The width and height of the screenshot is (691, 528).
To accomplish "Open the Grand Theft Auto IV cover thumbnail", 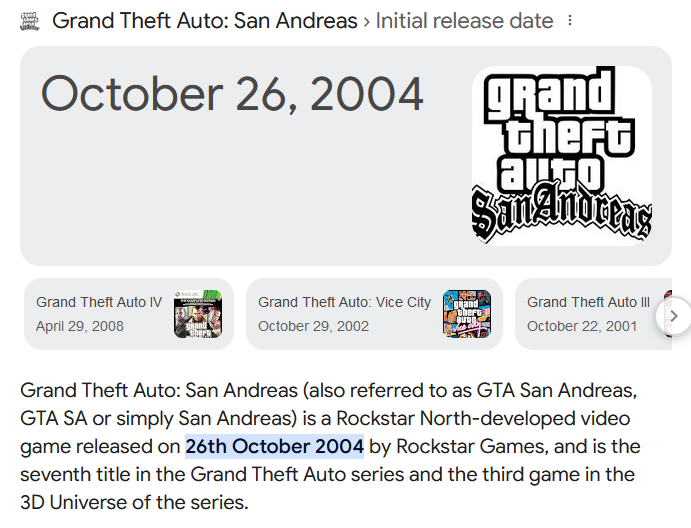I will 197,313.
